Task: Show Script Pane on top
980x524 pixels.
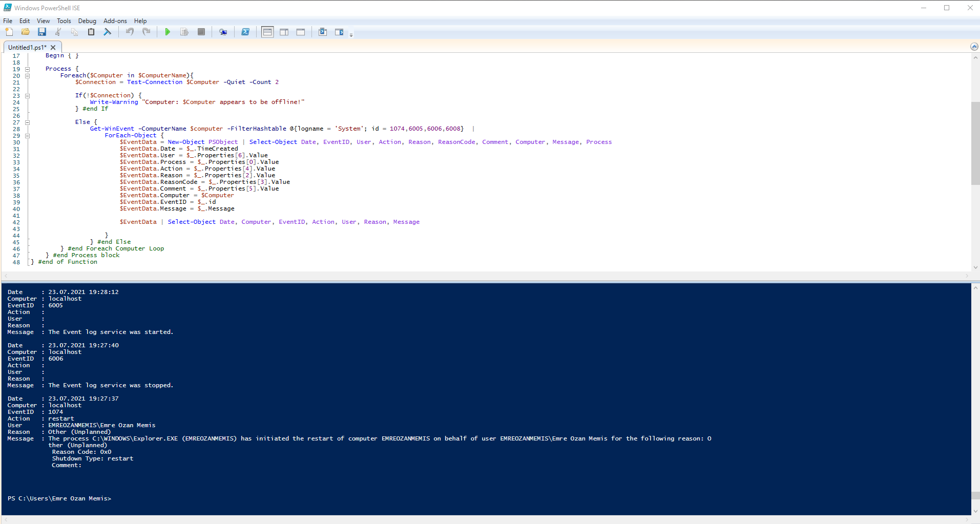Action: click(x=267, y=32)
